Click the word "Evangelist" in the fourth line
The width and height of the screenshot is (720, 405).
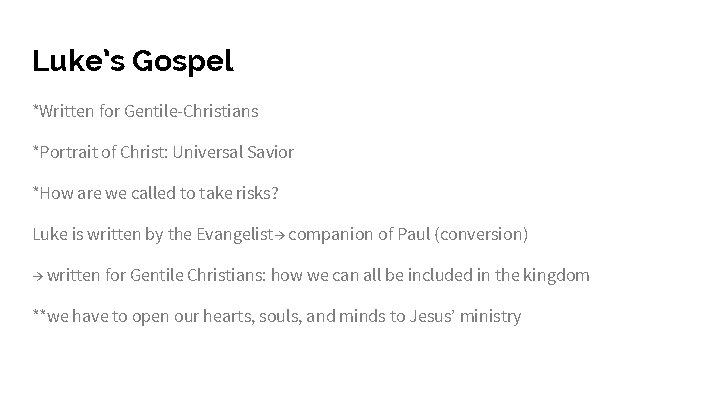[235, 234]
